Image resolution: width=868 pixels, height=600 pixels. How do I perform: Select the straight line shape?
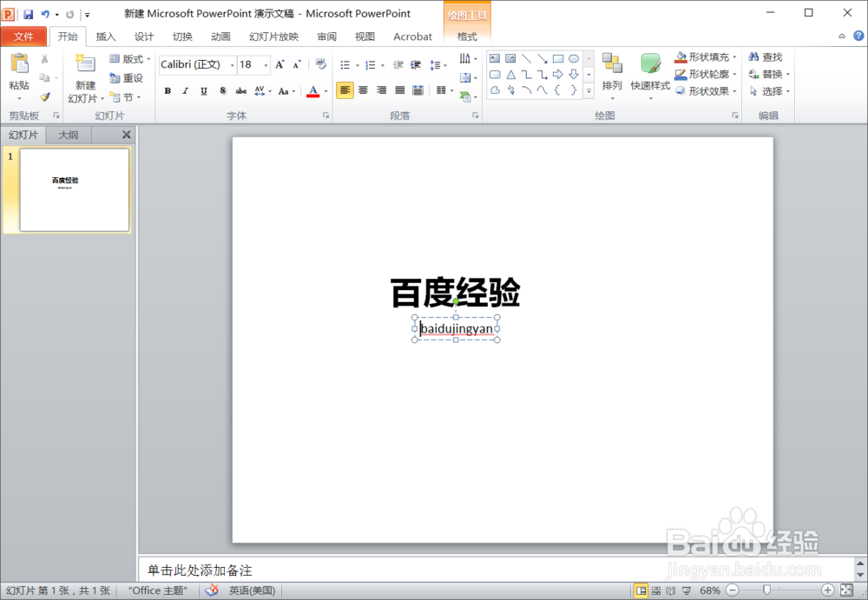[527, 59]
